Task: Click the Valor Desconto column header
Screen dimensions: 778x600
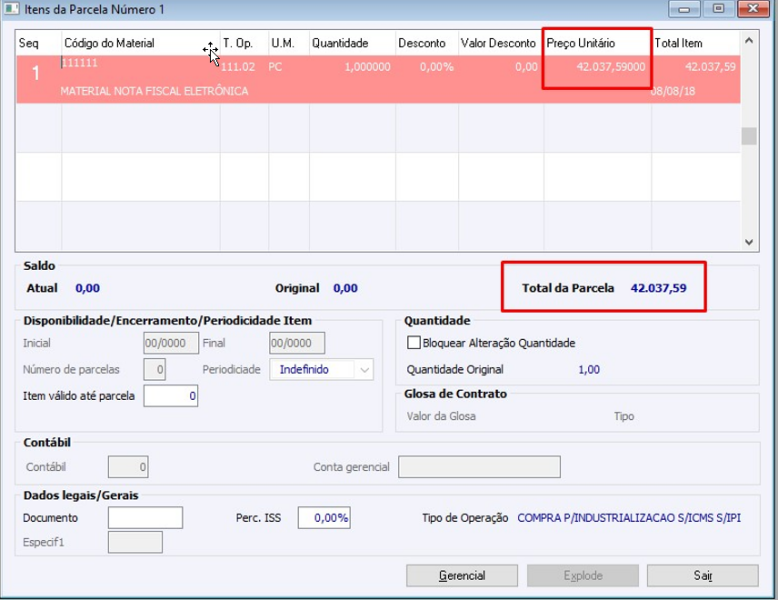Action: click(x=501, y=43)
